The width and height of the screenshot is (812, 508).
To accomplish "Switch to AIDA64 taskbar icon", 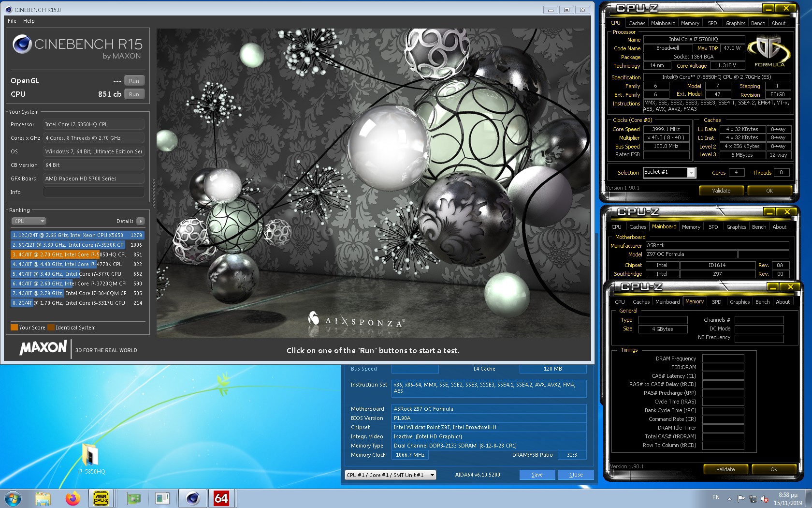I will [x=221, y=498].
